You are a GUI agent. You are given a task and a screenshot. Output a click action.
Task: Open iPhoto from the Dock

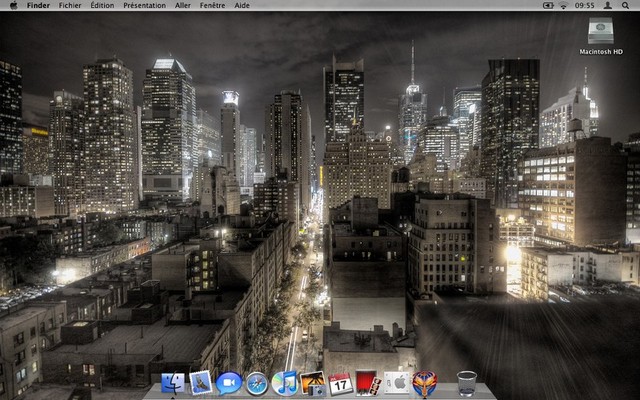pyautogui.click(x=313, y=384)
